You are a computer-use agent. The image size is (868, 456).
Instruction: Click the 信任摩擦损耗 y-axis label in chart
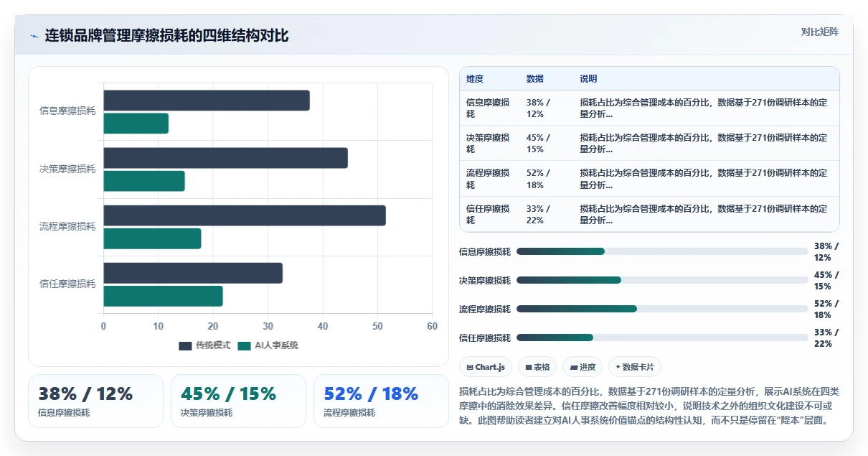point(67,284)
